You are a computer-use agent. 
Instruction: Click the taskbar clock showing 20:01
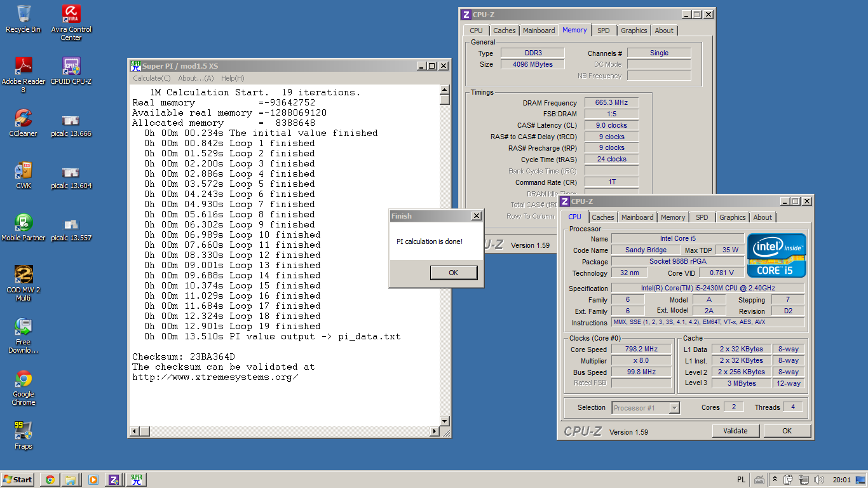click(x=842, y=480)
